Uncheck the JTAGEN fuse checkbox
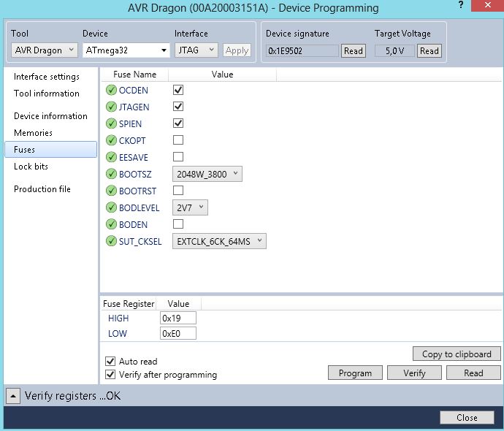504x431 pixels. tap(178, 107)
